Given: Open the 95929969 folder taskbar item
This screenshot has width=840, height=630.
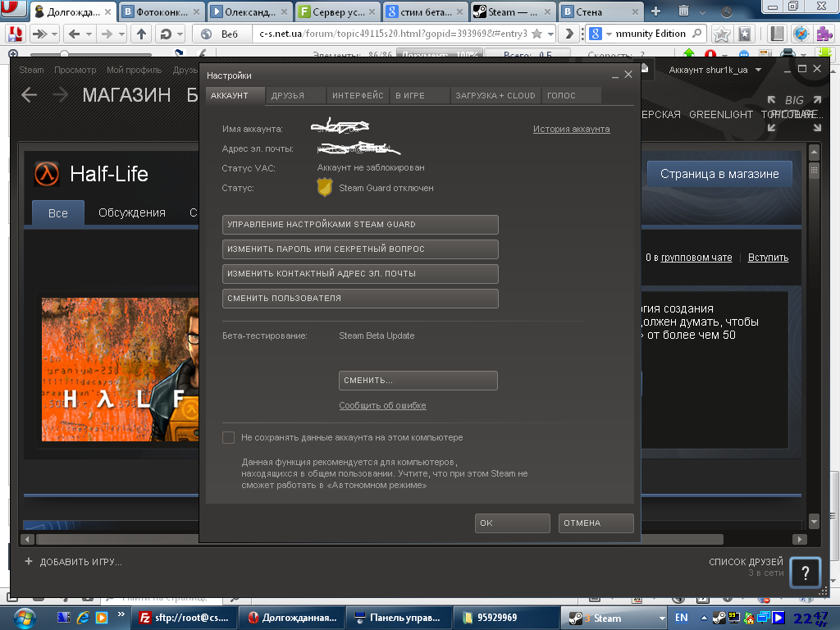Looking at the screenshot, I should point(505,618).
